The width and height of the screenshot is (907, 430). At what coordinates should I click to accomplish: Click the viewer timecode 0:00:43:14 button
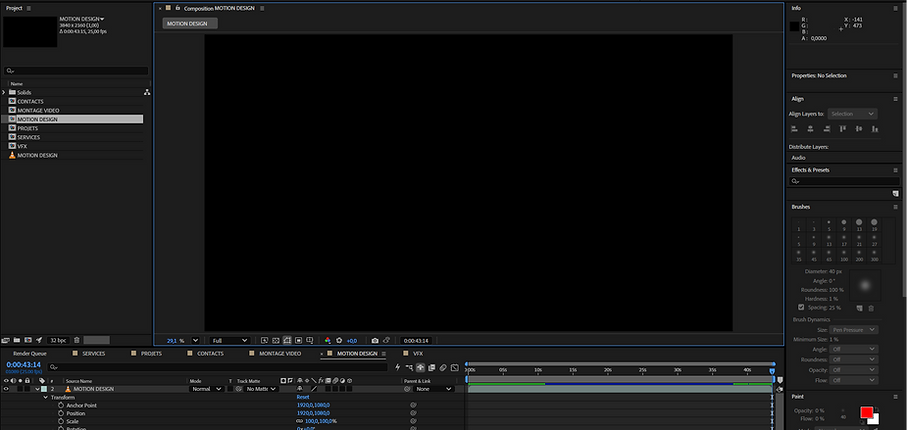click(x=416, y=340)
